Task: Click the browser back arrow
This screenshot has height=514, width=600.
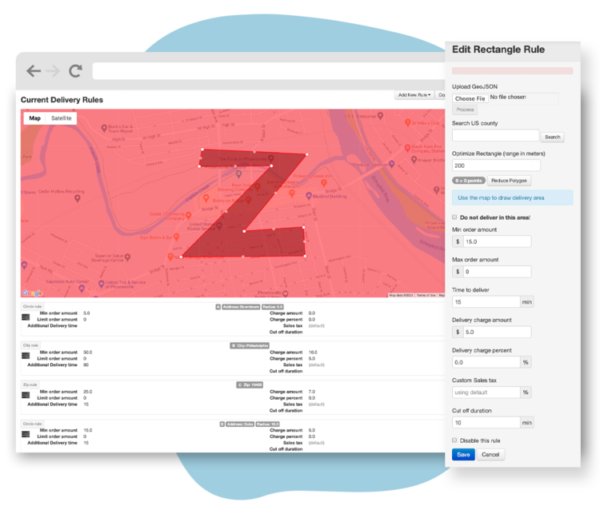Action: click(33, 71)
